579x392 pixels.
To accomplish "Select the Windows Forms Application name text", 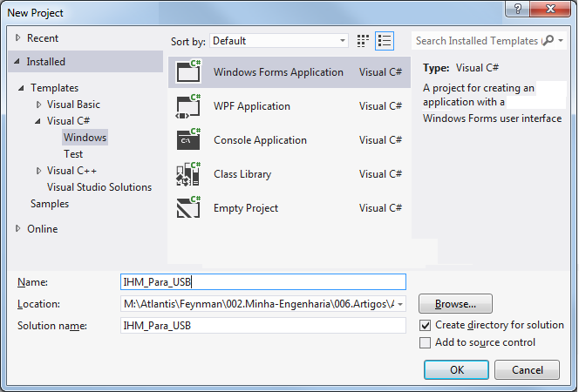I will click(x=278, y=72).
